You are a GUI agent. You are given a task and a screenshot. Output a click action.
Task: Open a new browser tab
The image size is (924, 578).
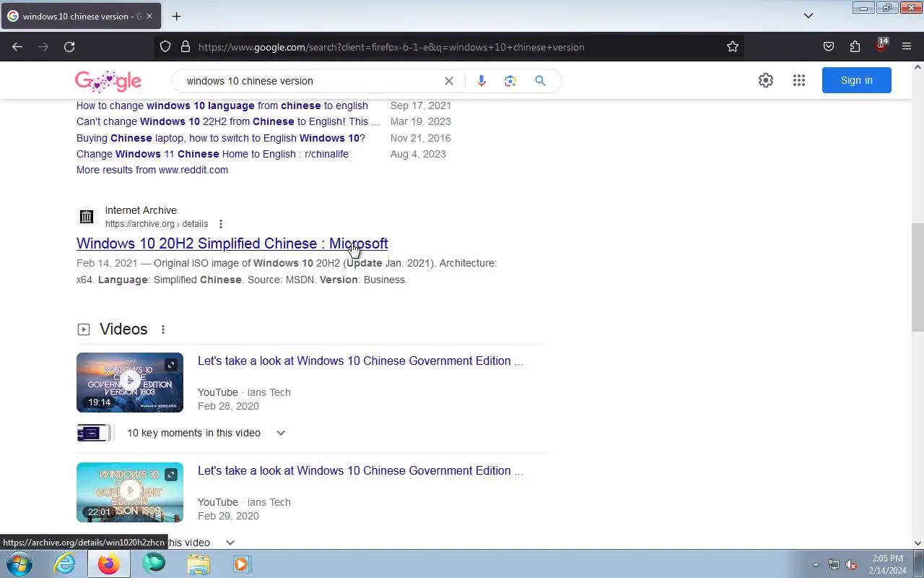click(176, 16)
